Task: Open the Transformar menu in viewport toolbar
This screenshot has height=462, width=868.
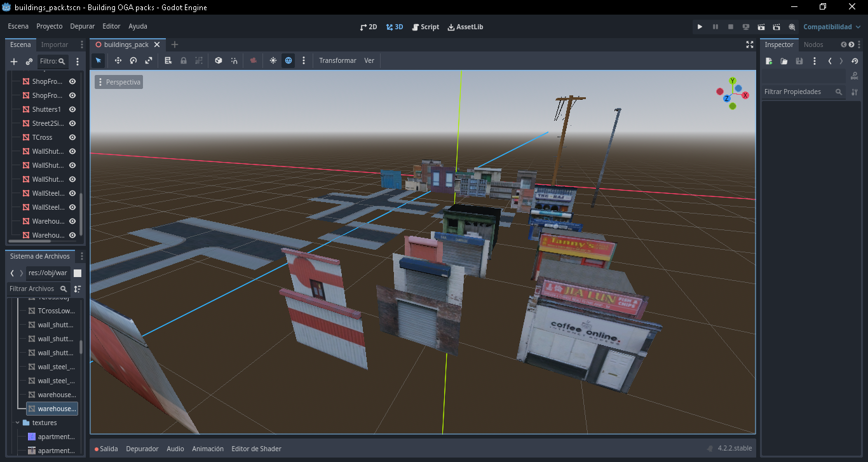Action: pos(337,60)
